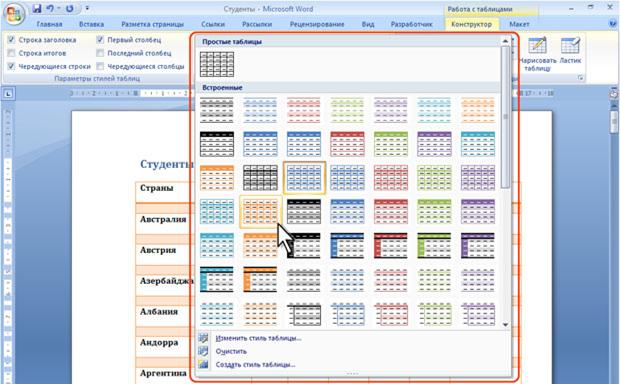Viewport: 620px width, 384px height.
Task: Click the table styles gallery scrollbar thumb
Action: [x=505, y=117]
